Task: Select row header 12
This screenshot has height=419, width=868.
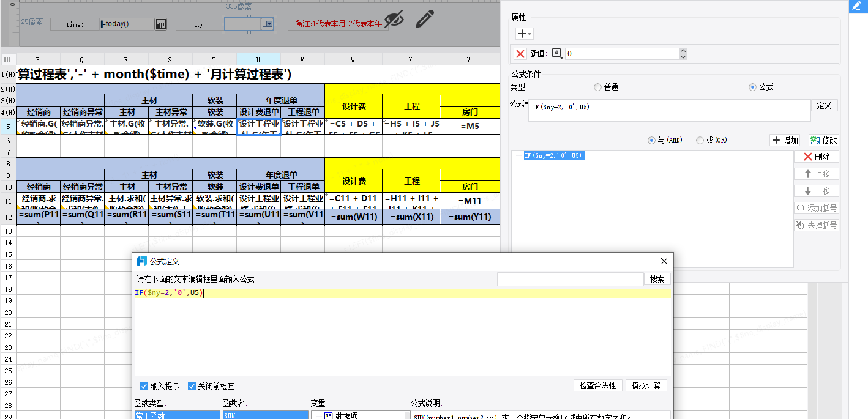Action: click(x=8, y=217)
